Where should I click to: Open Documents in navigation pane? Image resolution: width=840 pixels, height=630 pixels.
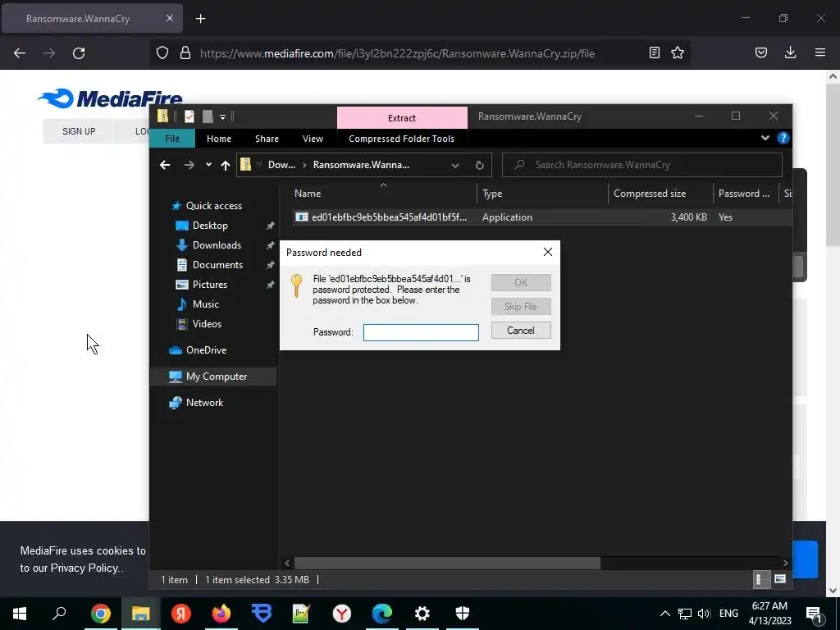(x=217, y=265)
